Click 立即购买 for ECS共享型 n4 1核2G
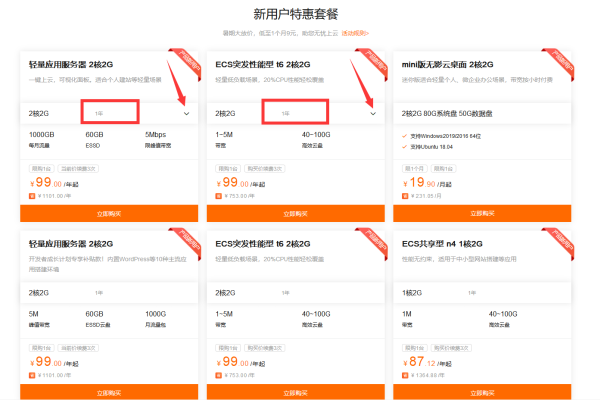The image size is (600, 400). pyautogui.click(x=486, y=393)
